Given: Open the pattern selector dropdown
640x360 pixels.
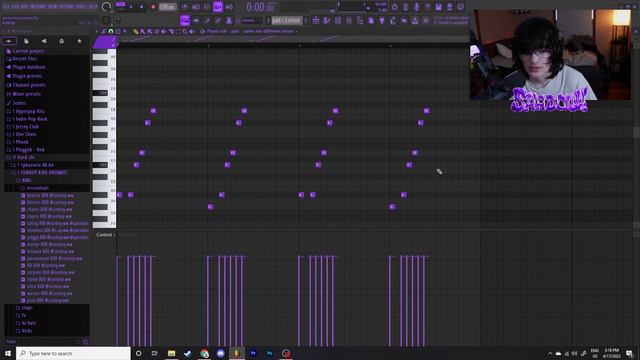Looking at the screenshot, I should (x=287, y=20).
